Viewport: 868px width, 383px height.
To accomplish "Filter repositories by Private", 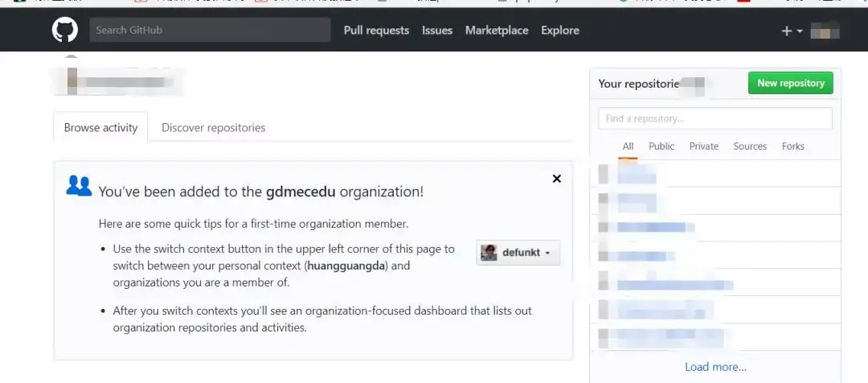I will pos(703,146).
